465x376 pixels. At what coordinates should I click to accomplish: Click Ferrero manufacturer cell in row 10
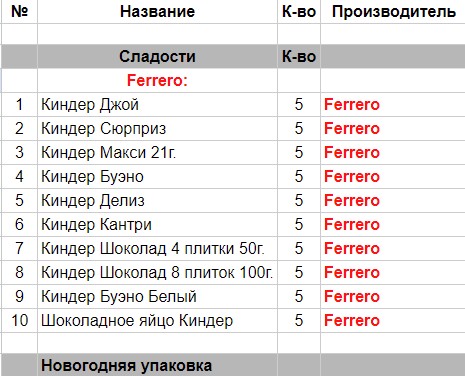tap(393, 320)
